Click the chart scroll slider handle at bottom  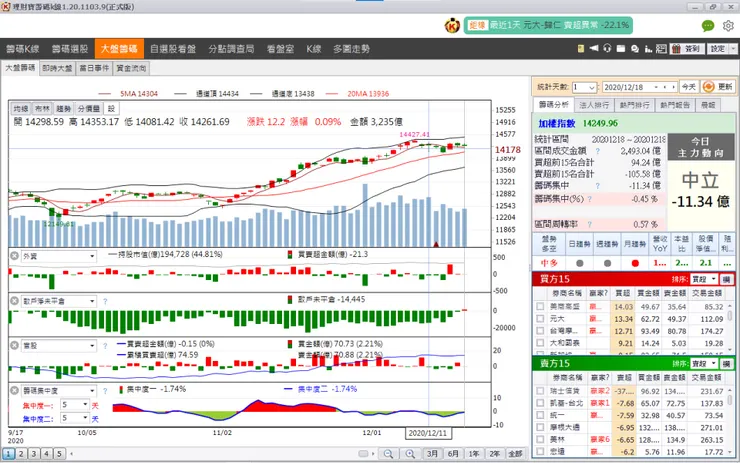click(x=363, y=454)
